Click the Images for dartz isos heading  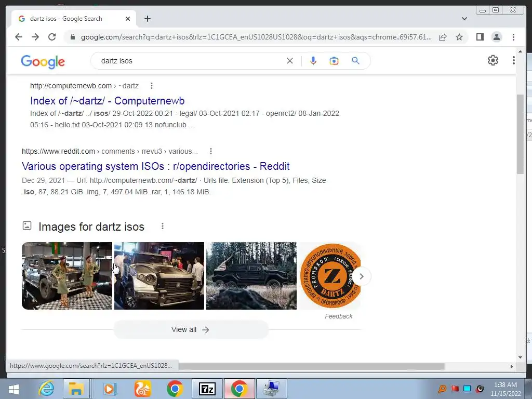coord(91,227)
